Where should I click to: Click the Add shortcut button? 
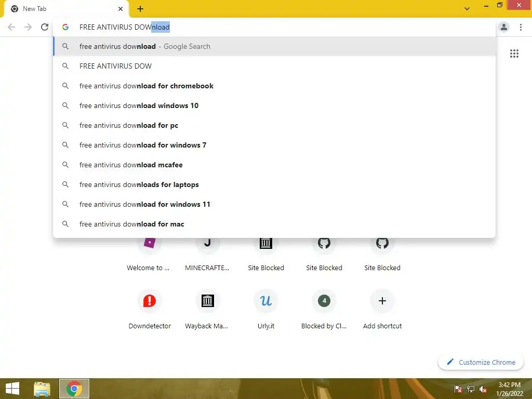tap(382, 310)
